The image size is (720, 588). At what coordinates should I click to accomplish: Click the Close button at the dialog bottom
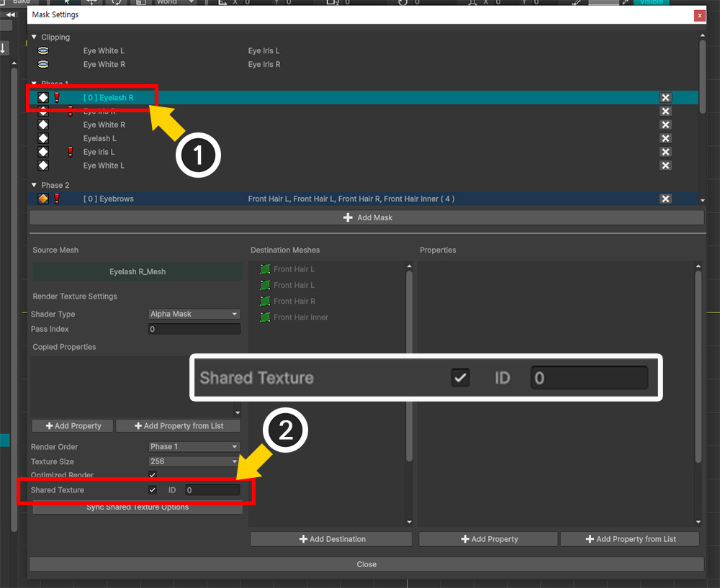pyautogui.click(x=366, y=564)
